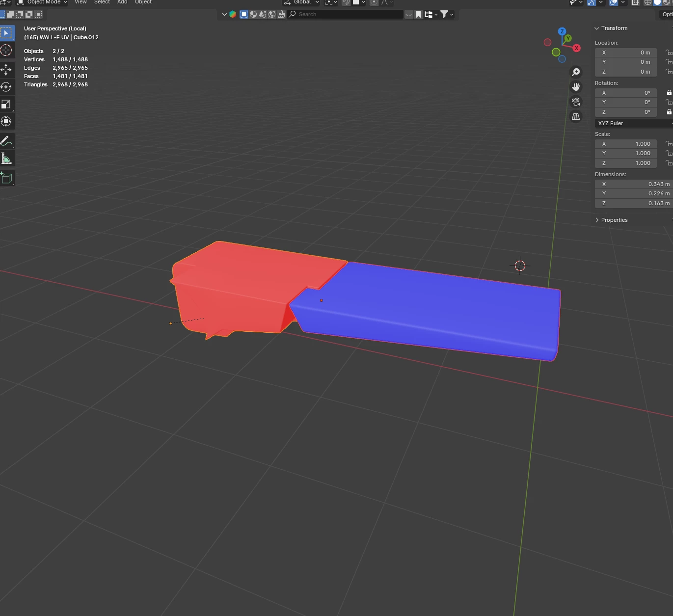This screenshot has height=616, width=673.
Task: Edit the Dimensions X 0.343 m field
Action: pyautogui.click(x=634, y=184)
